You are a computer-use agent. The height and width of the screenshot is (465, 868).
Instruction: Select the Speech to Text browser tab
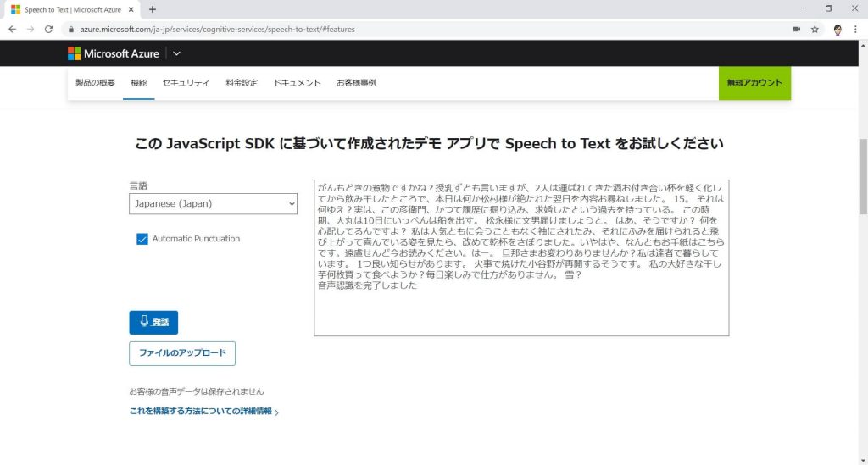(x=72, y=9)
